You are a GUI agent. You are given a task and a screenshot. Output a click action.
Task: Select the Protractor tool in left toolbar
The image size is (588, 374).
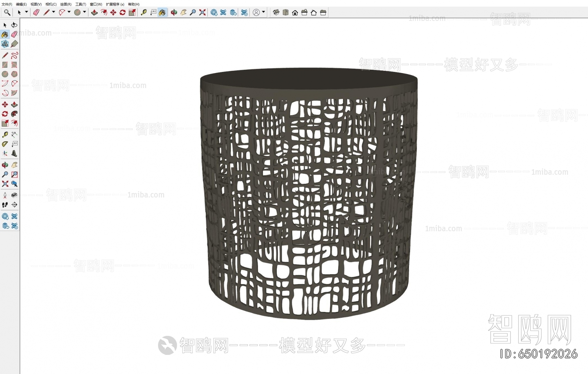click(5, 144)
